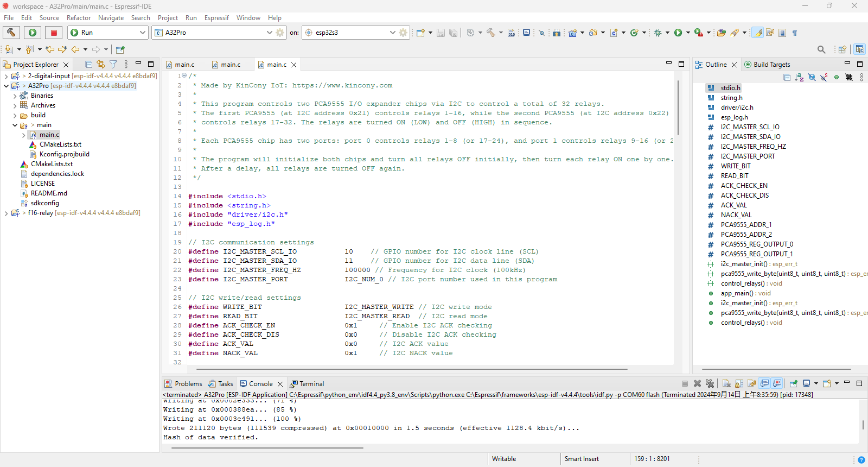The image size is (868, 467).
Task: Expand the Binaries folder
Action: click(15, 96)
